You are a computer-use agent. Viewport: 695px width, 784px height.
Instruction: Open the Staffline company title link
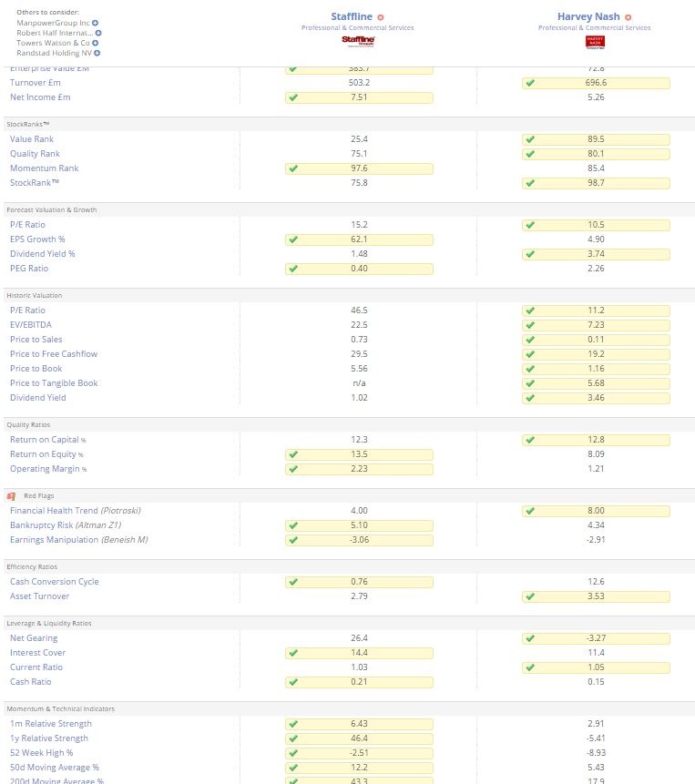pos(352,16)
